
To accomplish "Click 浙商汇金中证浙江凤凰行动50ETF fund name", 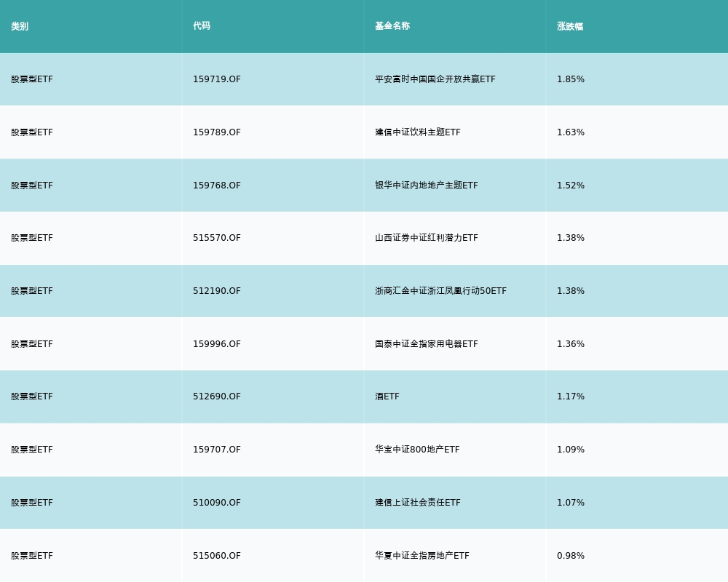I will coord(440,291).
